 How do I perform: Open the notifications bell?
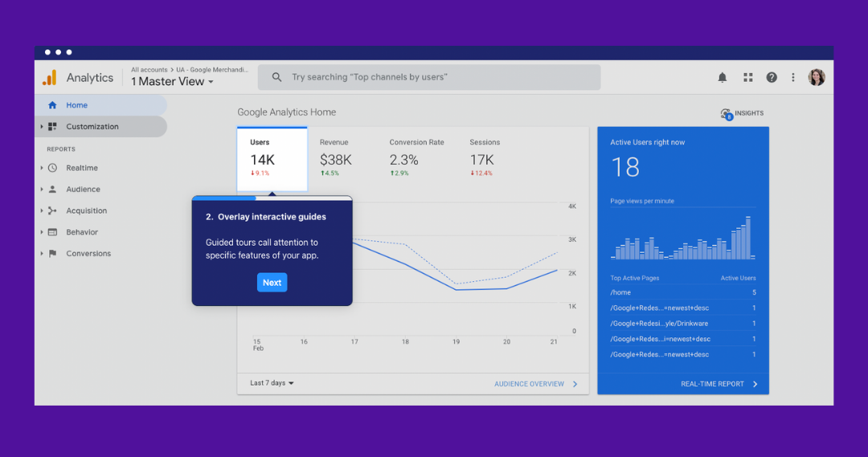[x=723, y=77]
